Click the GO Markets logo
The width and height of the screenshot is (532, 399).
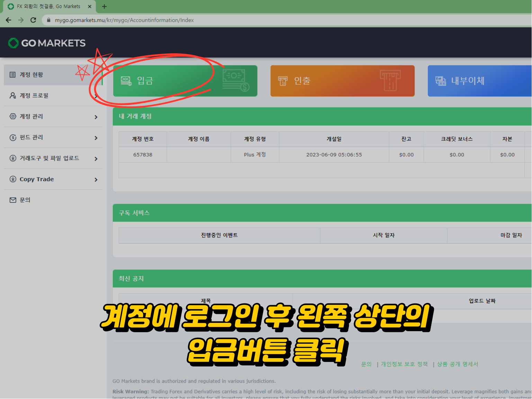pyautogui.click(x=47, y=43)
